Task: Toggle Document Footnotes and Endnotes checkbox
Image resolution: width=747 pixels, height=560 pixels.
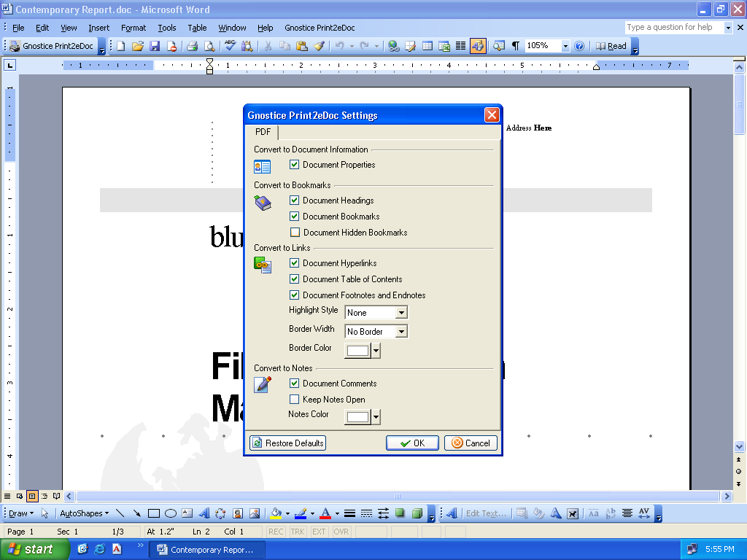Action: [x=295, y=295]
